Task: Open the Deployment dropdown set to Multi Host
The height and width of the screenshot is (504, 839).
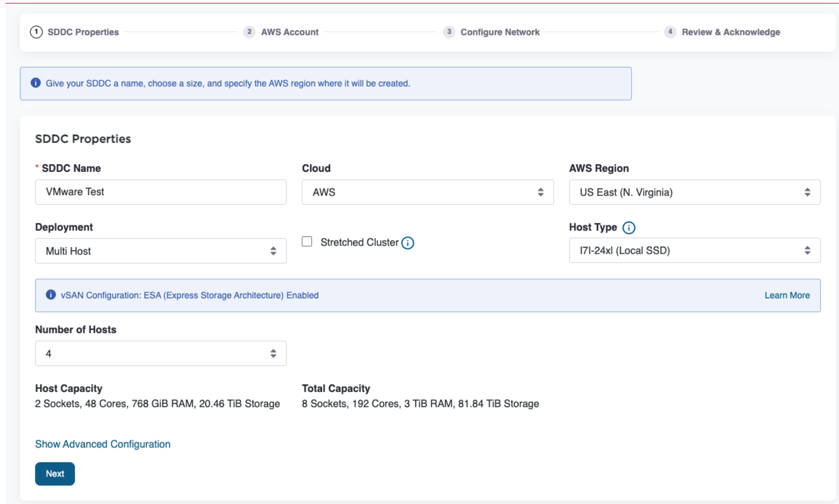Action: click(160, 251)
